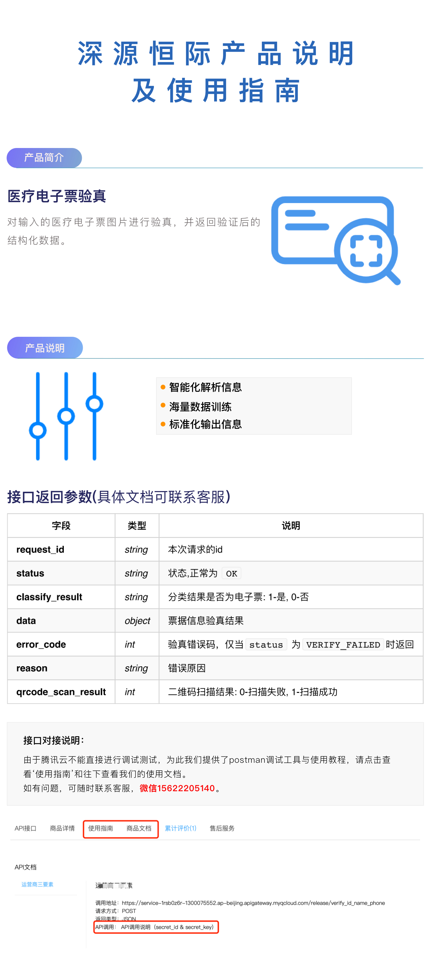Click the 海量数据训练 bullet
The height and width of the screenshot is (980, 429).
[x=200, y=407]
